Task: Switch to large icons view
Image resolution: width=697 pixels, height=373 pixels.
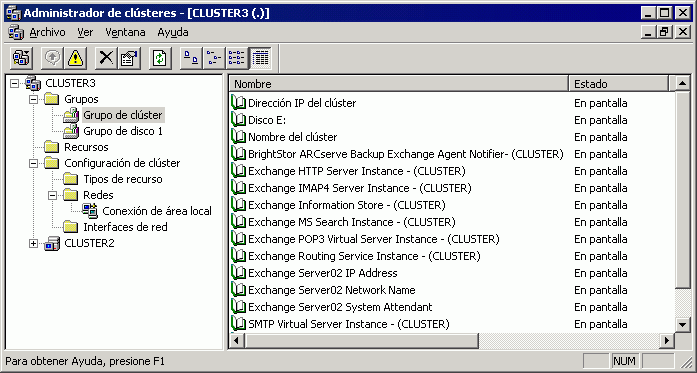Action: tap(191, 58)
